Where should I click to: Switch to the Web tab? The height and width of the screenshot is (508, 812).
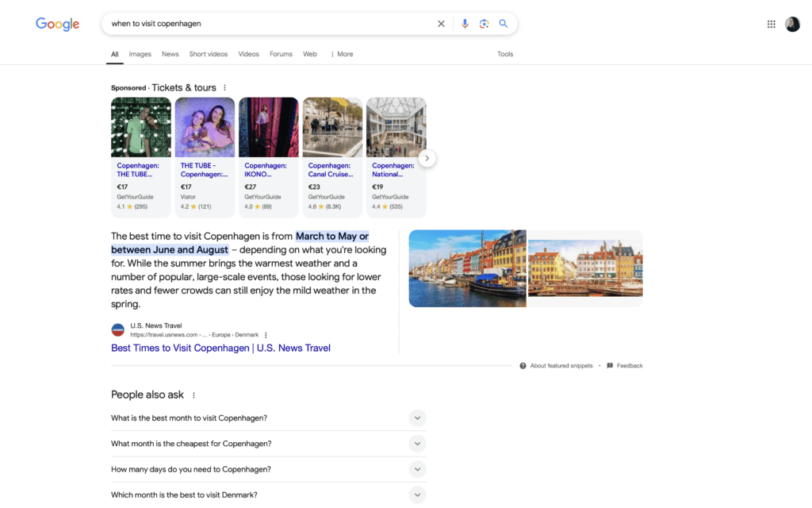310,54
